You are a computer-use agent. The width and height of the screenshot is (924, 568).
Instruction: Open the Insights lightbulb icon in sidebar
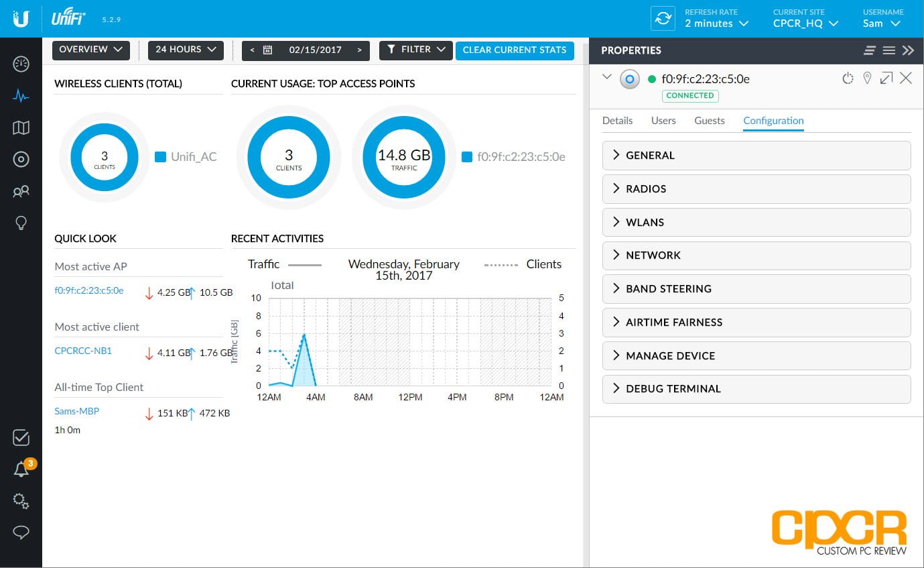pos(21,223)
